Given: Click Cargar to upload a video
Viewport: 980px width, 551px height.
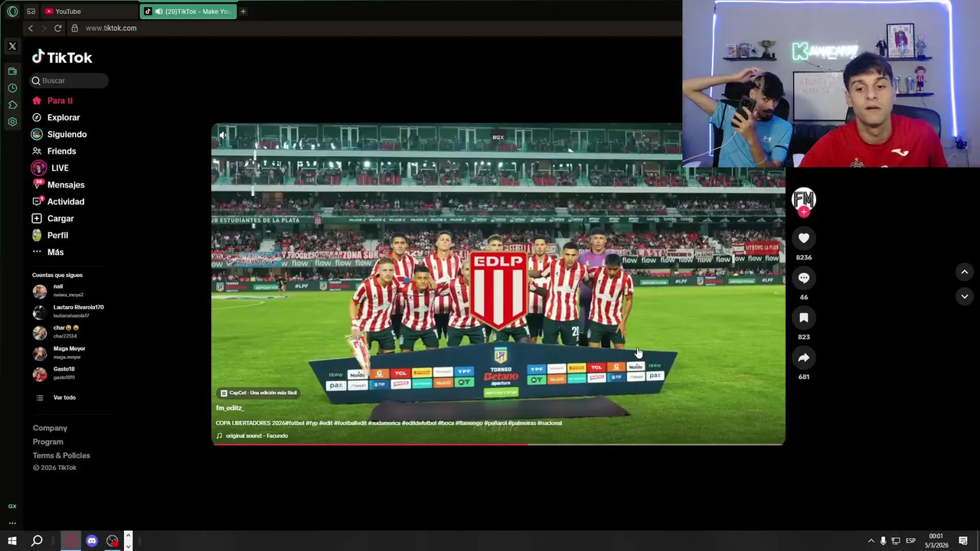Looking at the screenshot, I should click(x=60, y=219).
